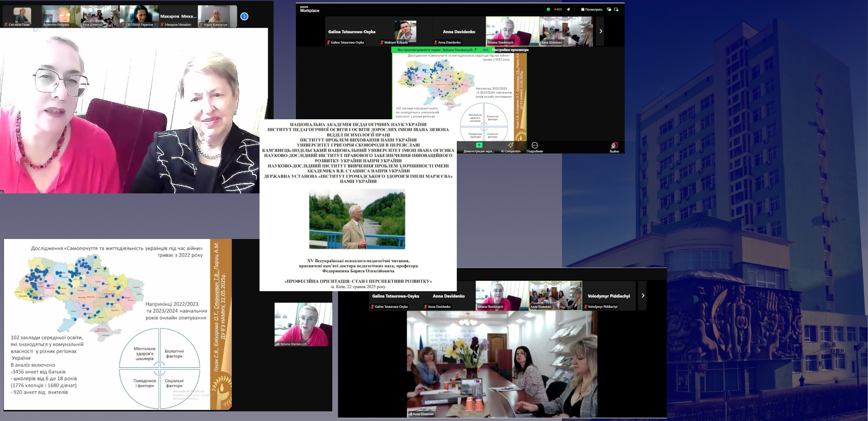Select Алла Шевенко's video tile in the top Zoom window
This screenshot has height=421, width=868.
point(566,32)
